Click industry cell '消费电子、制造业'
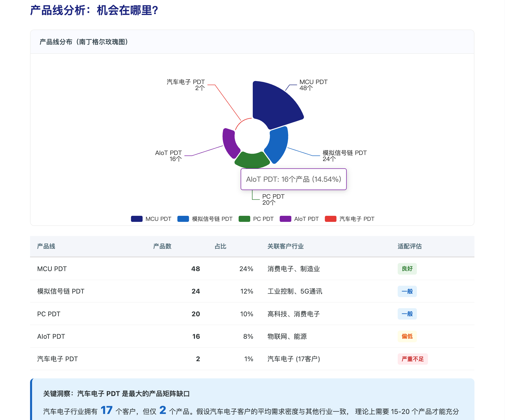 click(294, 269)
